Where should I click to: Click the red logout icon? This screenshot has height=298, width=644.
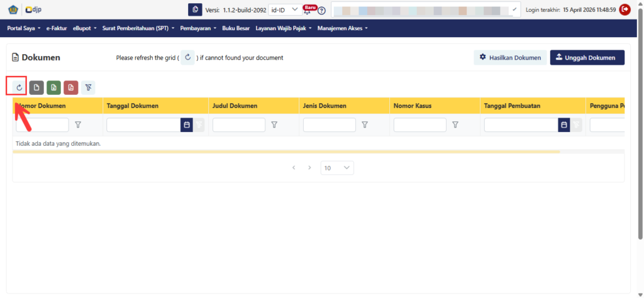[x=625, y=9]
